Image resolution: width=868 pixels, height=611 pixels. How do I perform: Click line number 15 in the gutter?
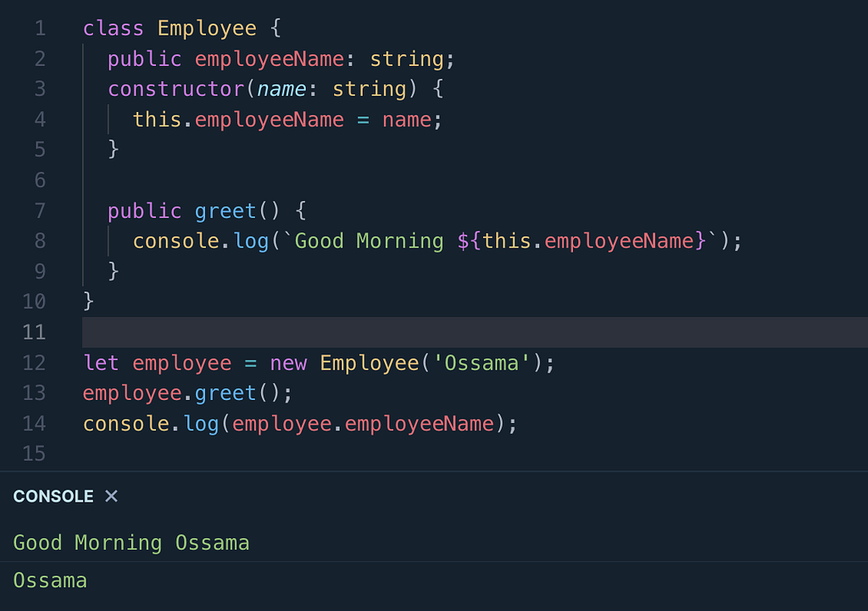34,454
